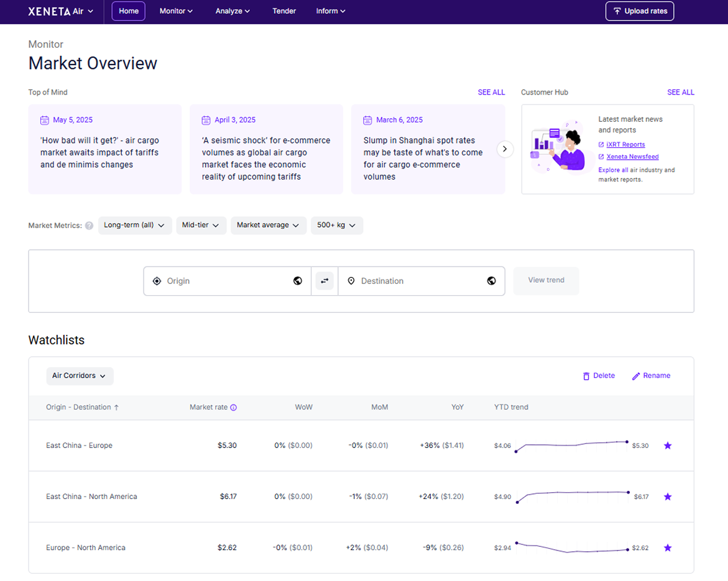Click the Market Metrics help question icon
Image resolution: width=728 pixels, height=581 pixels.
click(89, 226)
